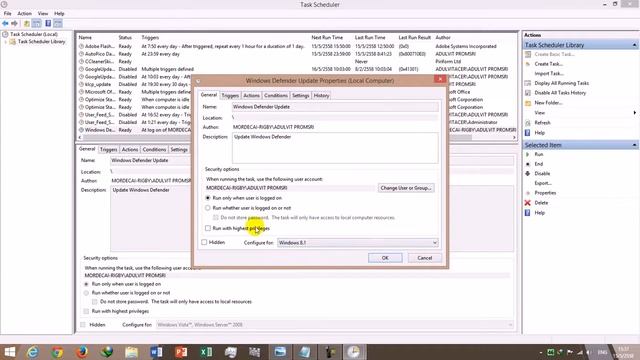
Task: Click the New Folder icon in Actions
Action: coord(528,103)
